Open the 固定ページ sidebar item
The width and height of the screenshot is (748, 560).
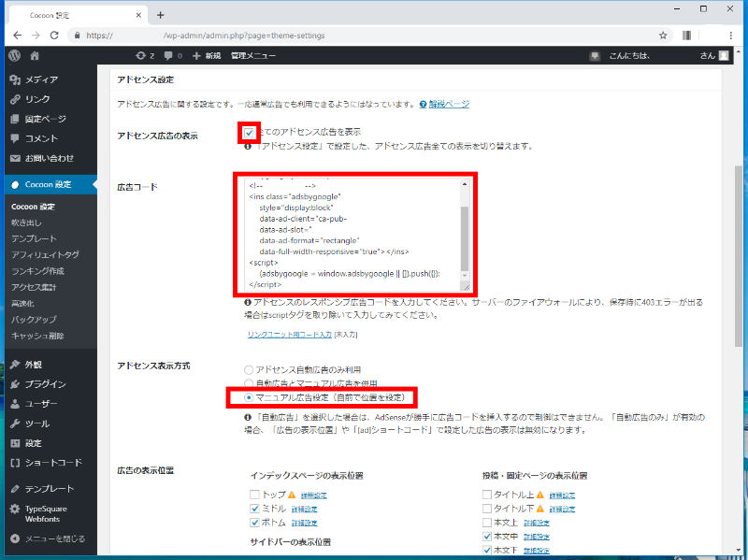(45, 119)
